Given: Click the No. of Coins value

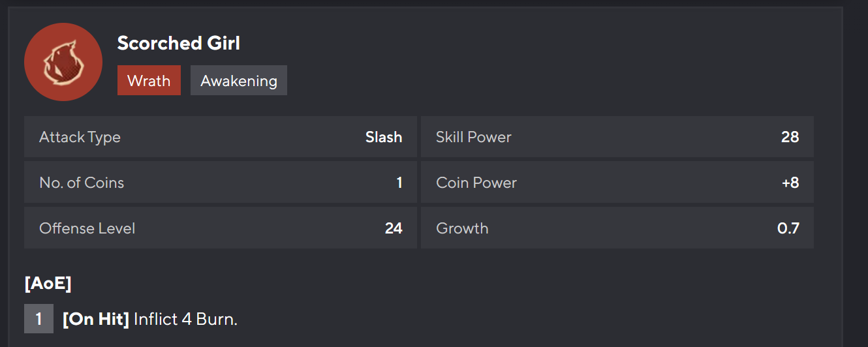Looking at the screenshot, I should pyautogui.click(x=399, y=183).
